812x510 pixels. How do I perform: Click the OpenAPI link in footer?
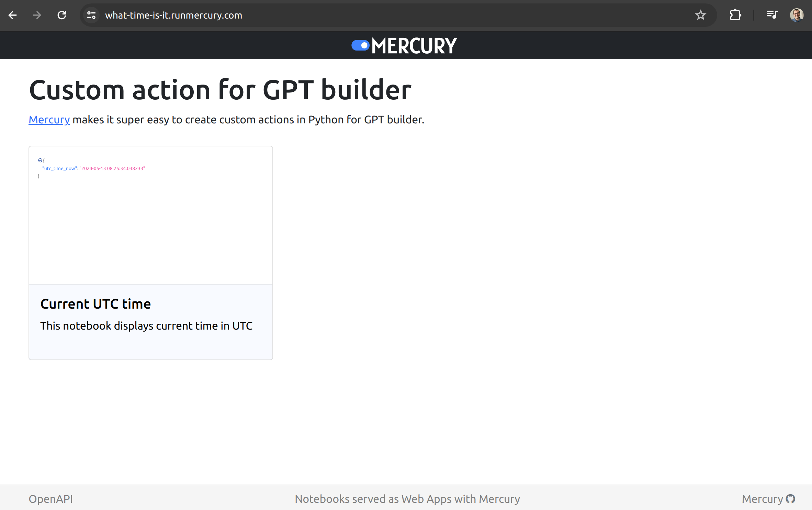(50, 499)
